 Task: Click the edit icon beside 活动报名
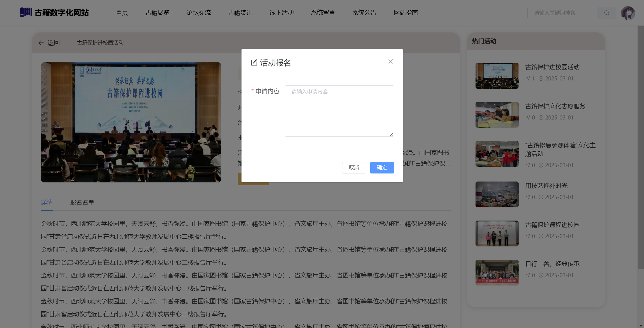coord(254,63)
